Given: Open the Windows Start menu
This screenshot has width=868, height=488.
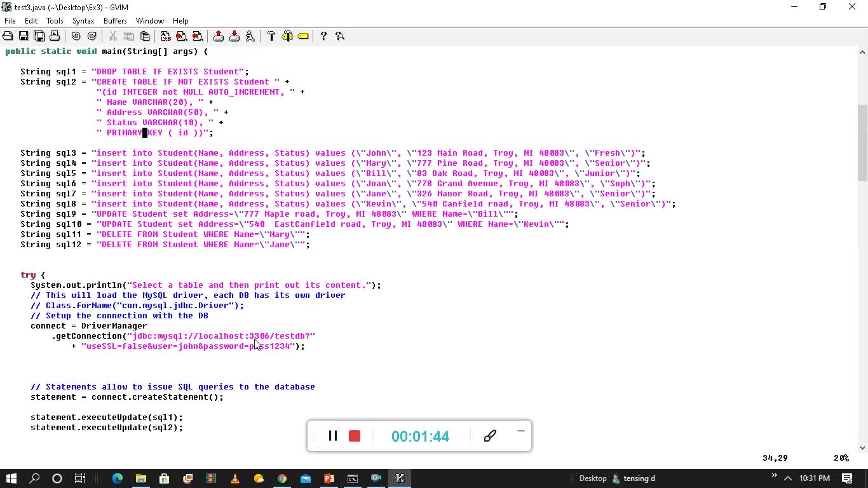Looking at the screenshot, I should (x=11, y=478).
